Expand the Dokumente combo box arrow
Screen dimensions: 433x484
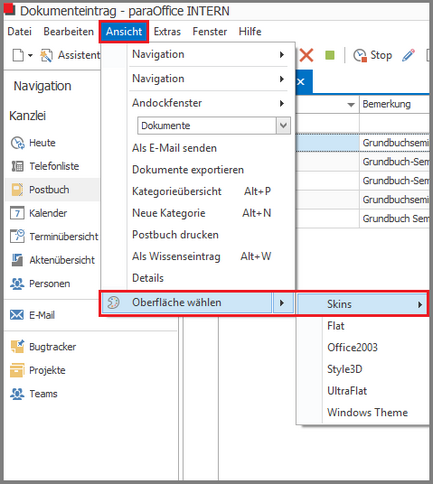(x=283, y=126)
